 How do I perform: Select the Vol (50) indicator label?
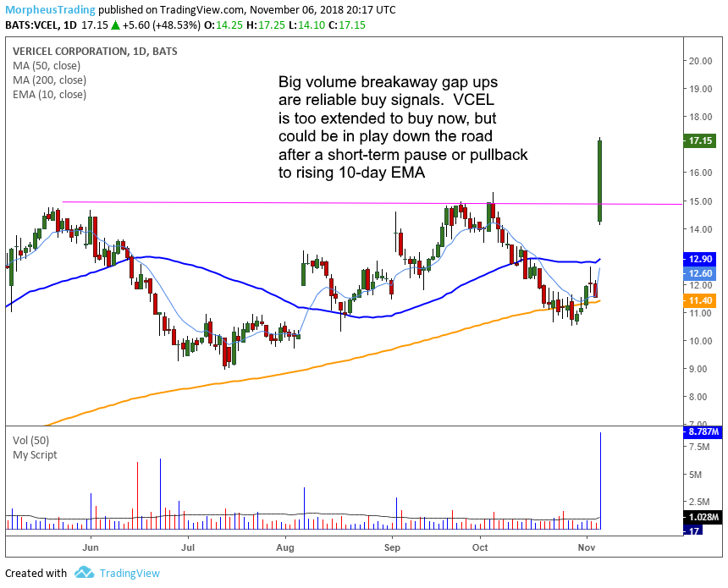point(30,441)
